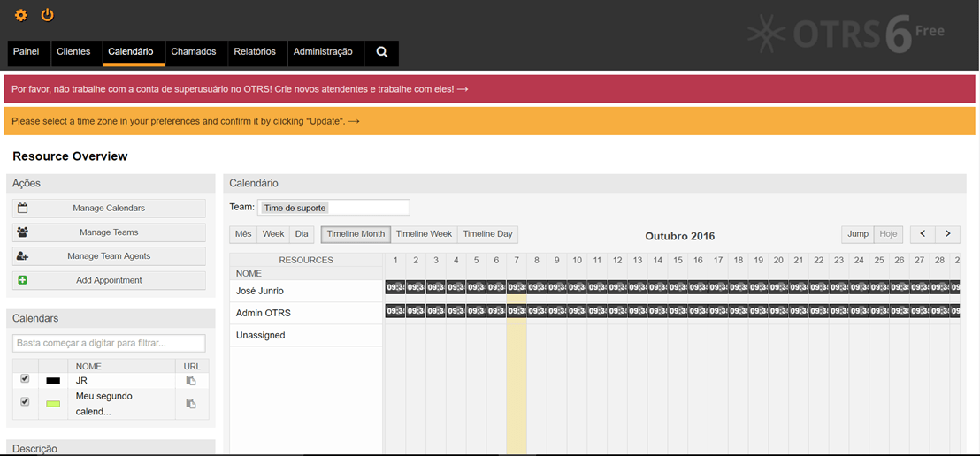Open the Administração menu
Image resolution: width=980 pixels, height=456 pixels.
click(323, 52)
